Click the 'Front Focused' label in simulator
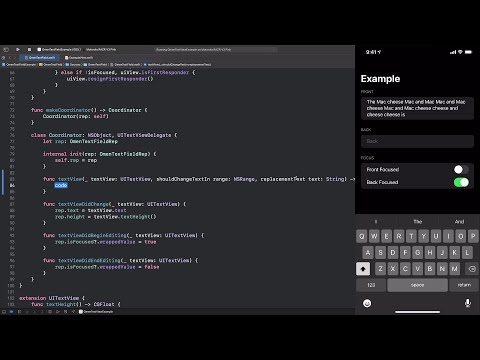Viewport: 480px width, 360px height. pyautogui.click(x=383, y=169)
